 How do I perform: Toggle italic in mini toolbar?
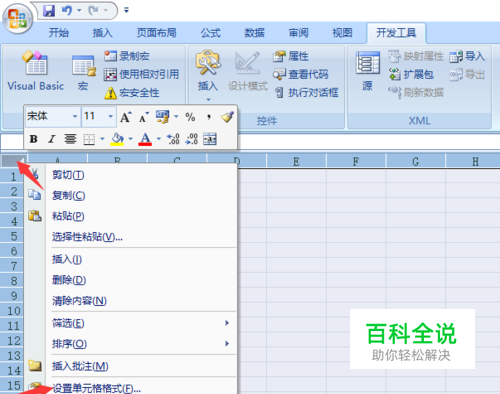pos(51,139)
